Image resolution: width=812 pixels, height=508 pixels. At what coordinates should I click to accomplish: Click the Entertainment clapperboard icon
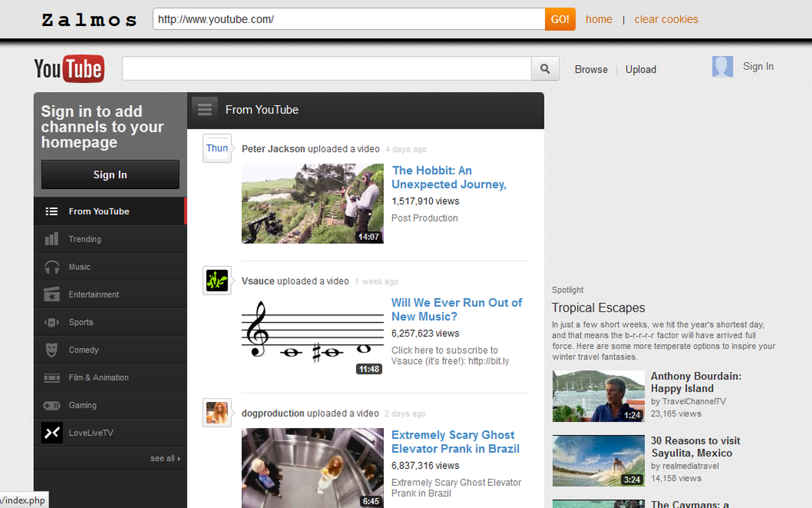52,295
